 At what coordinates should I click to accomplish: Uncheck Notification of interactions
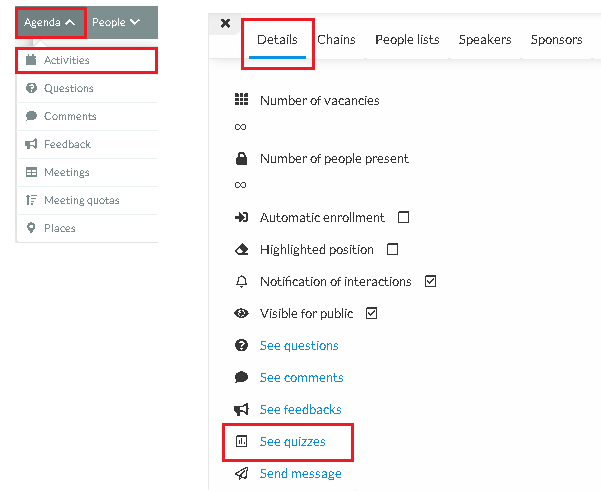[x=430, y=281]
